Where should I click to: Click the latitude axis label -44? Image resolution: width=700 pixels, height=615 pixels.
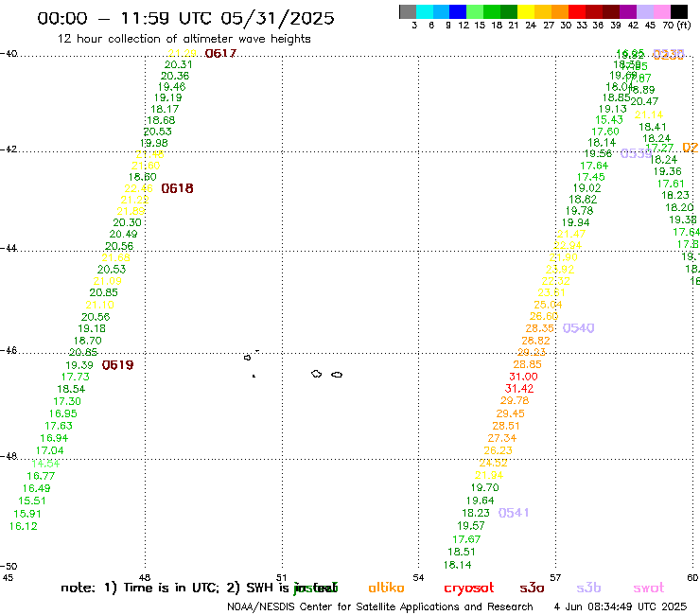pyautogui.click(x=9, y=248)
